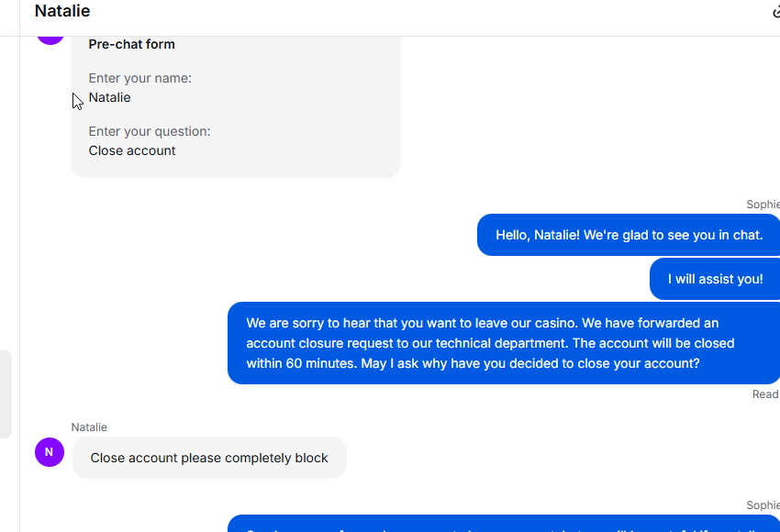This screenshot has width=780, height=532.
Task: Select the "Hello, Natalie!" greeting message
Action: tap(629, 235)
